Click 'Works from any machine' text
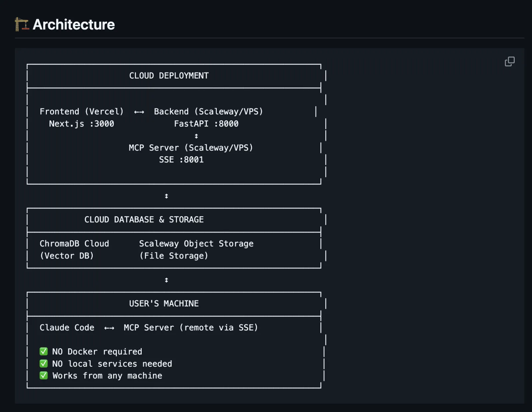 coord(107,376)
